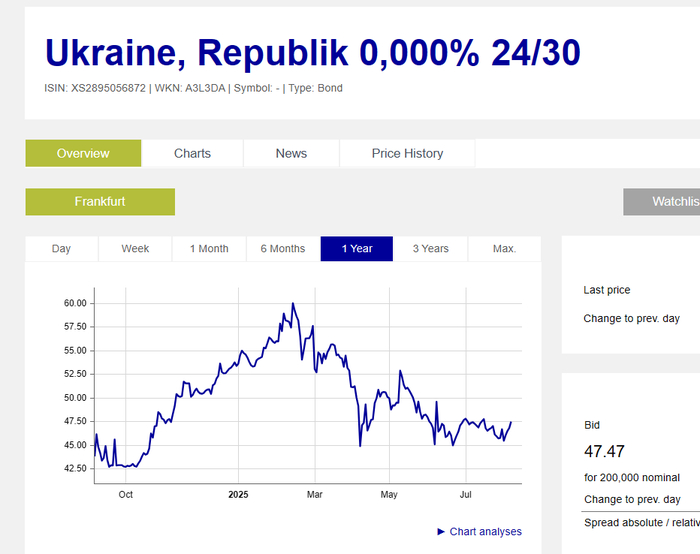Click the Ukraine bond title heading
Image resolution: width=700 pixels, height=554 pixels.
(x=312, y=53)
